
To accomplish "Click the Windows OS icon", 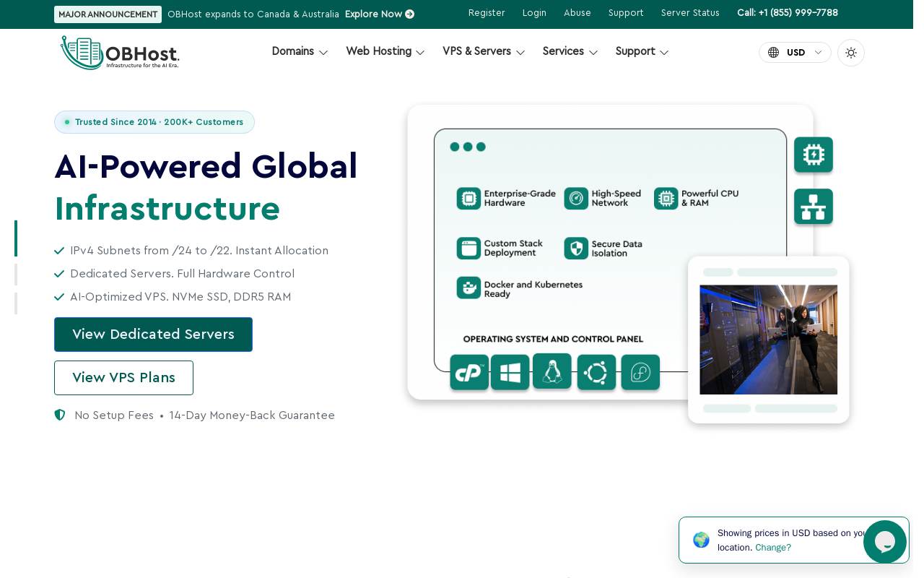I will pos(510,372).
